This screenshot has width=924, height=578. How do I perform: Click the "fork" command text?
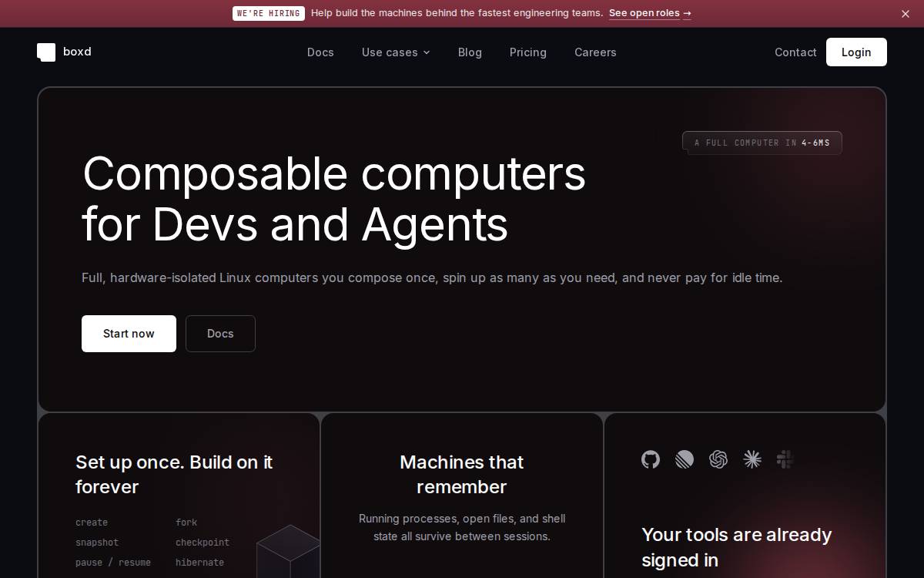click(x=186, y=523)
